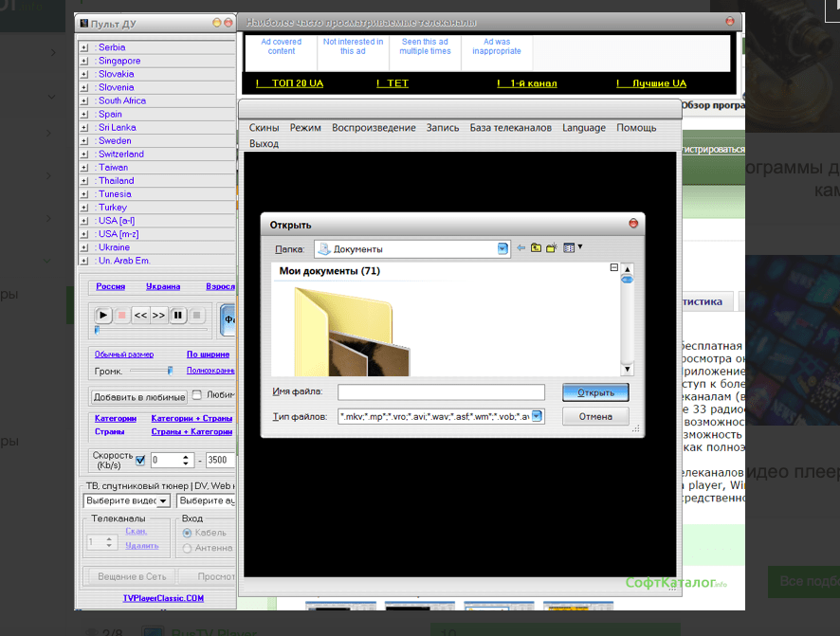Viewport: 840px width, 636px height.
Task: Create new folder icon in Open dialog
Action: (x=552, y=248)
